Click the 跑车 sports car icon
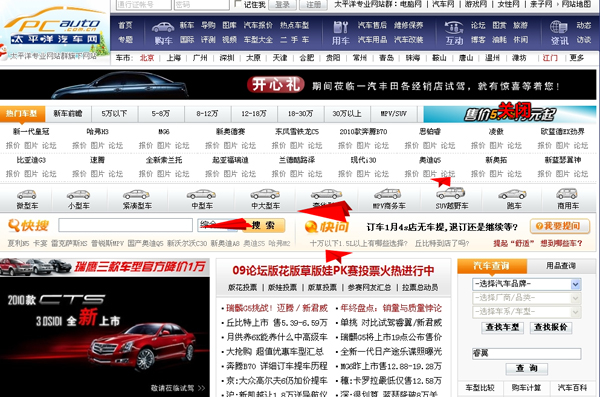Viewport: 600px width, 397px height. [513, 194]
